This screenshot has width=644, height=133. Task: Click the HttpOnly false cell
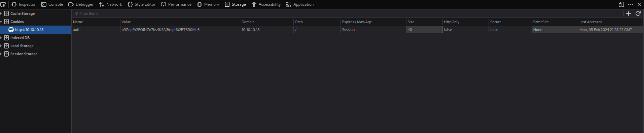tap(466, 30)
